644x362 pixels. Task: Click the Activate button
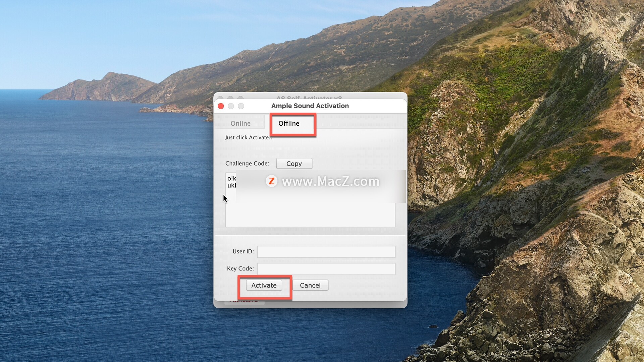(264, 285)
